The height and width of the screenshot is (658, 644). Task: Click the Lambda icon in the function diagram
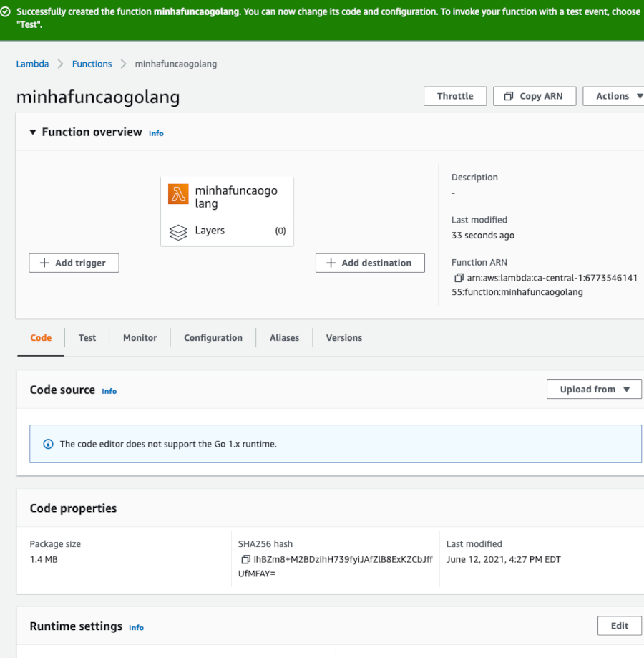pyautogui.click(x=177, y=193)
